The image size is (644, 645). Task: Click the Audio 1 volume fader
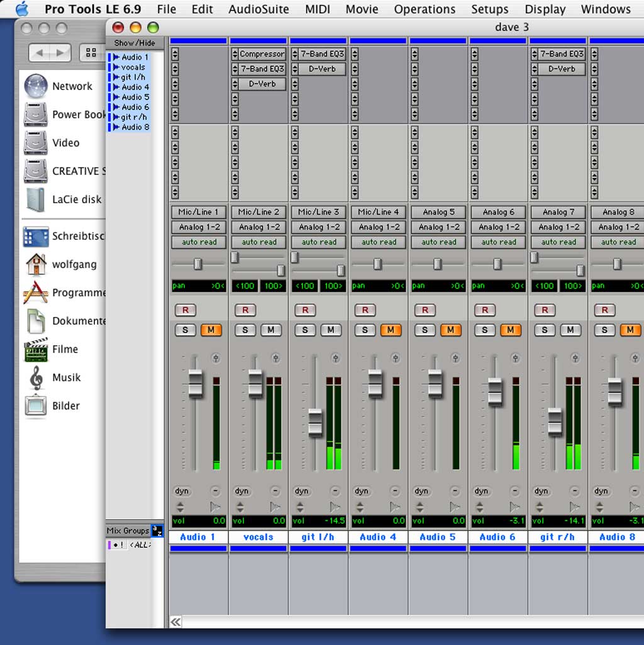pyautogui.click(x=196, y=384)
